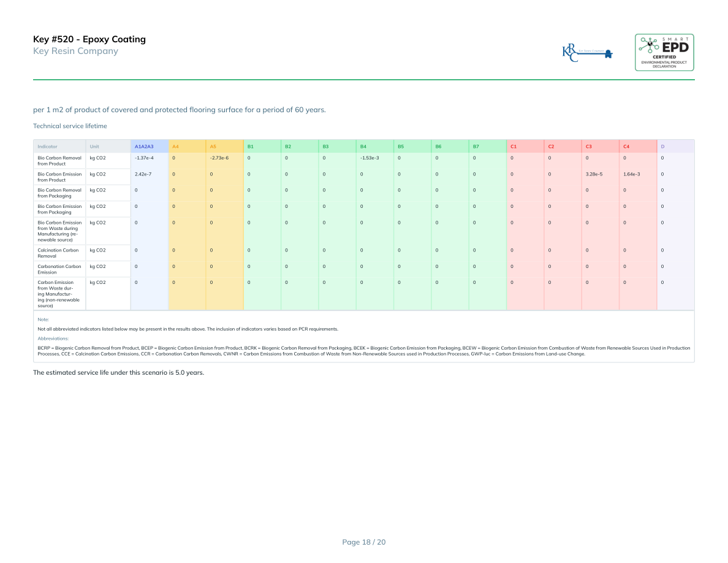Click the -2.73e-6 value in A5
This screenshot has height=563, width=728.
click(219, 158)
